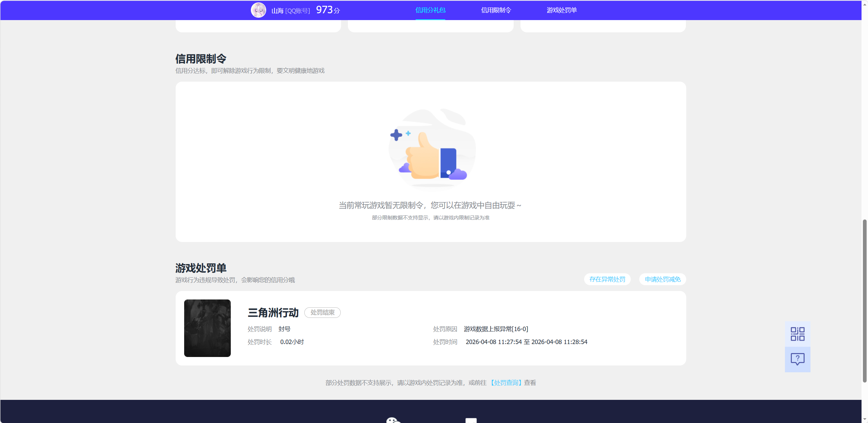Switch to 信用分礼包 tab

click(x=430, y=10)
